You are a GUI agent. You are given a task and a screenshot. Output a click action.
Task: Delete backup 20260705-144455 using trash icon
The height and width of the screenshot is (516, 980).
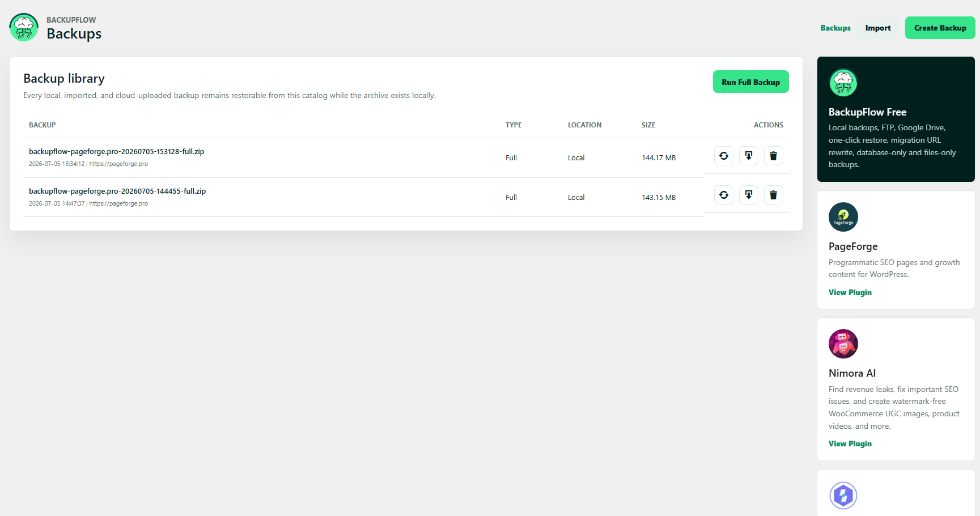point(774,195)
